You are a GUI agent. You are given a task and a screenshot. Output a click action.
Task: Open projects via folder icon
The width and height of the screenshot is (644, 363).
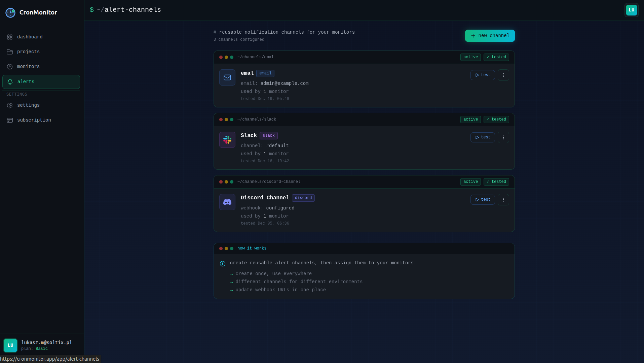tap(10, 52)
